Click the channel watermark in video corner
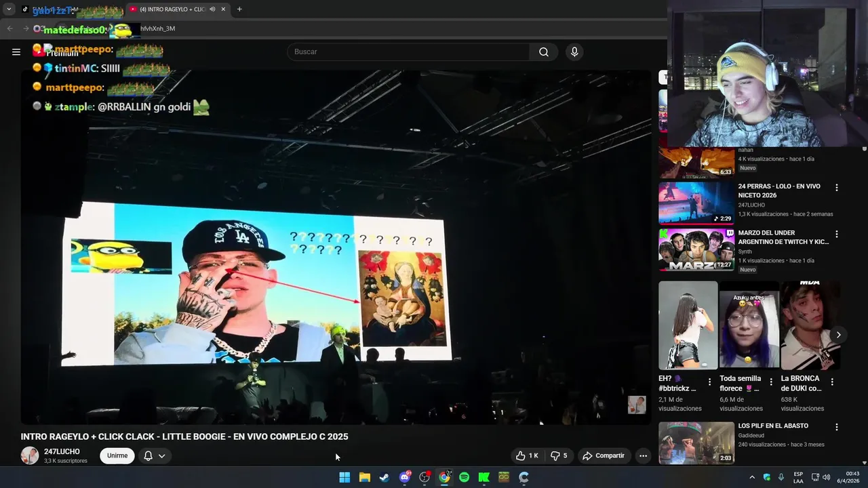868x488 pixels. (x=637, y=405)
